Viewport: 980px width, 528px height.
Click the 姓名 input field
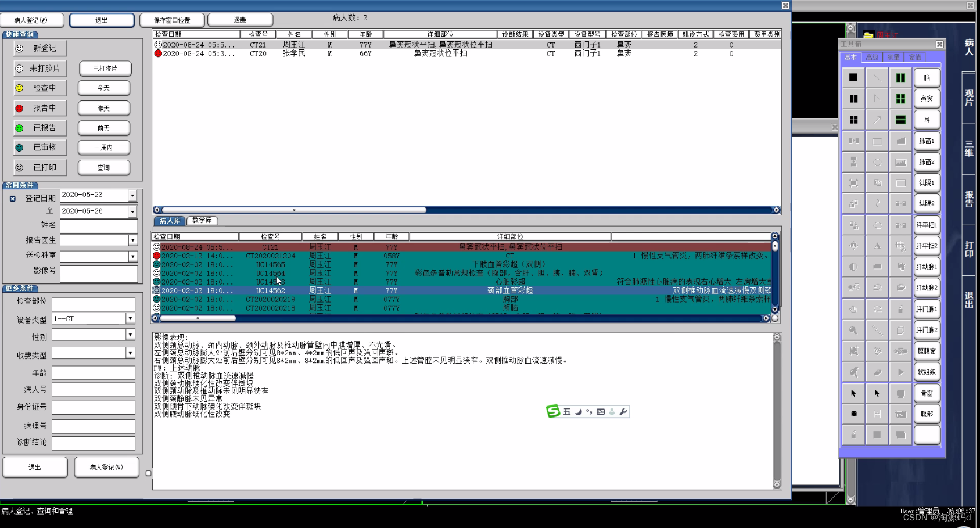point(99,226)
